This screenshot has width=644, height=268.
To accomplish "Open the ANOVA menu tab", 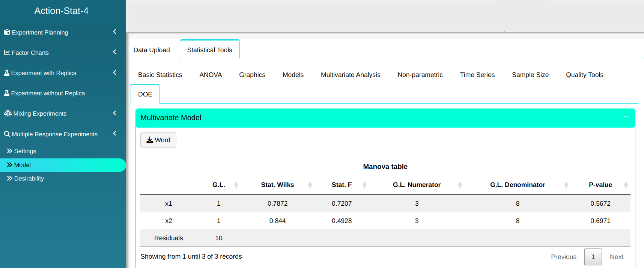I will point(211,75).
